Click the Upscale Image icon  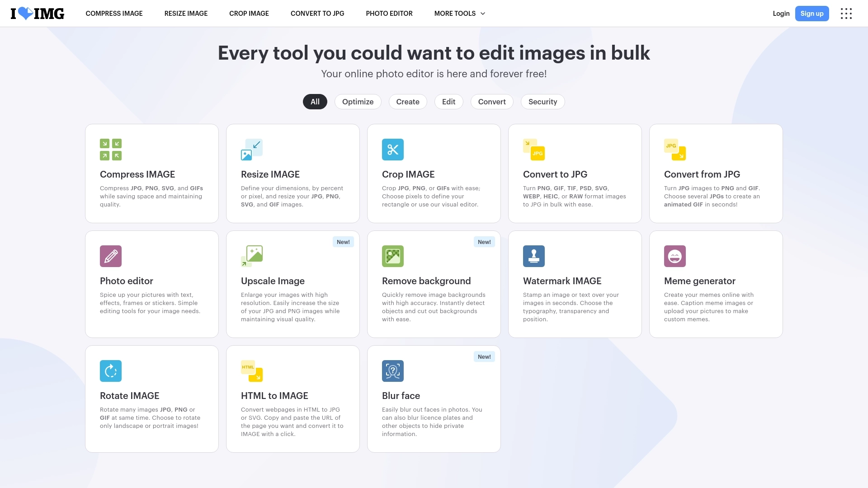click(252, 256)
